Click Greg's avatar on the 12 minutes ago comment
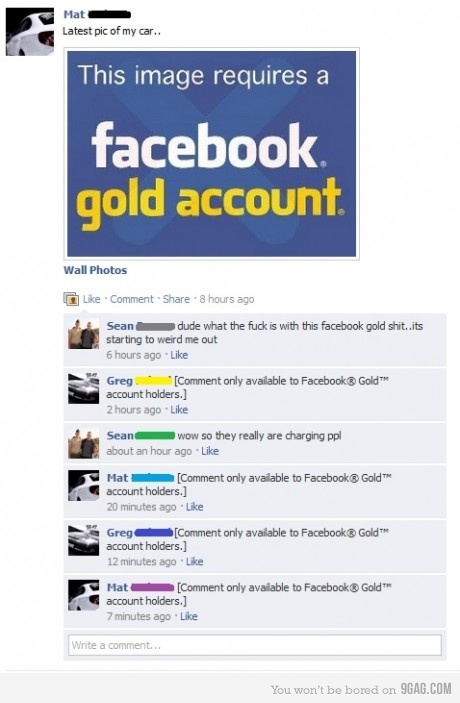Viewport: 460px width, 703px height. tap(83, 540)
